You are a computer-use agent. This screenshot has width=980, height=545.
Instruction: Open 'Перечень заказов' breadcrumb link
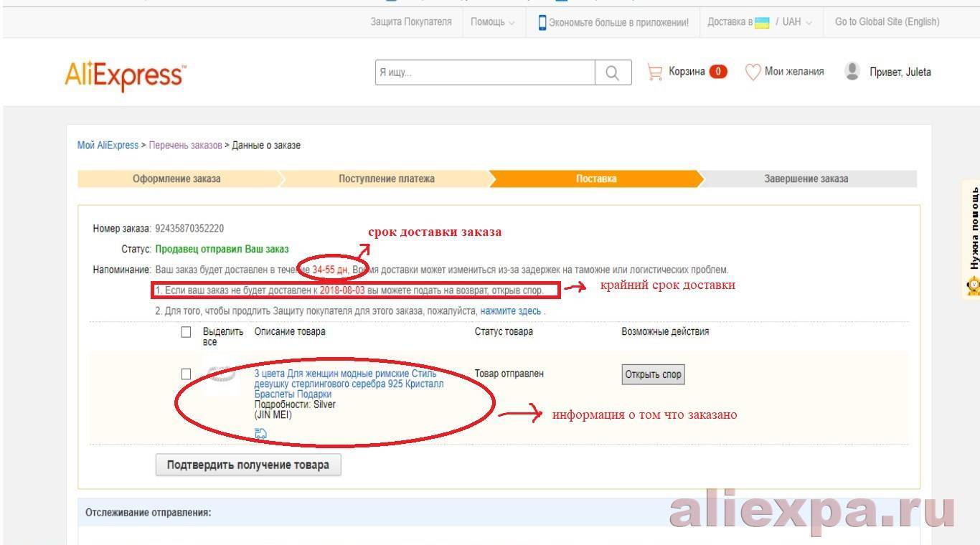(185, 146)
